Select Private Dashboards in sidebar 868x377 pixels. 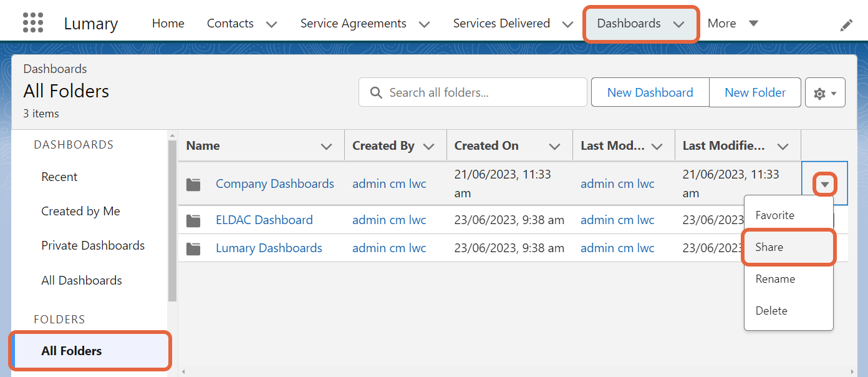93,245
